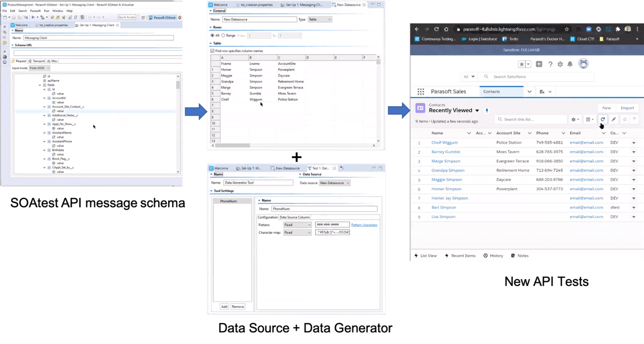Bookmark page with the star icon in address bar

point(567,29)
